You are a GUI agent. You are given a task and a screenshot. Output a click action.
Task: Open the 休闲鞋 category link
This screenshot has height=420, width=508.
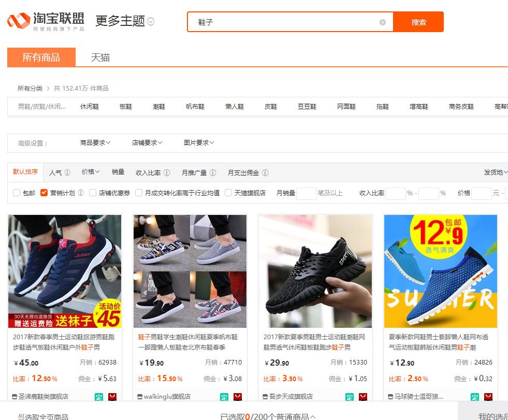(x=88, y=106)
